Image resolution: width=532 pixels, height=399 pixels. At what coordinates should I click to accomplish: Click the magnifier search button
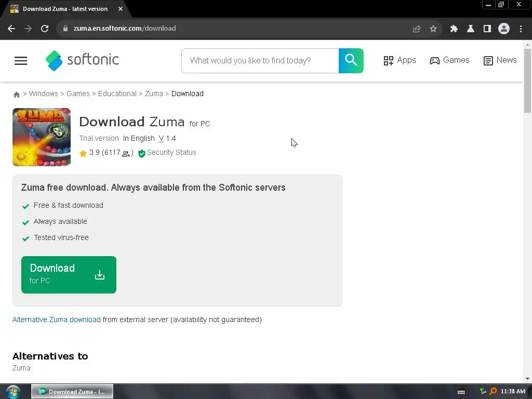click(351, 61)
